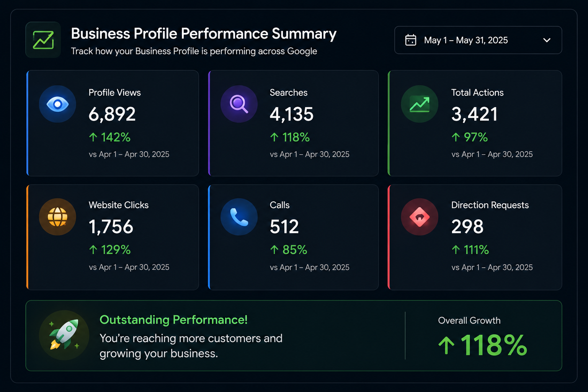Click the up arrow beside Searches 118%
Viewport: 588px width, 392px height.
coord(274,137)
